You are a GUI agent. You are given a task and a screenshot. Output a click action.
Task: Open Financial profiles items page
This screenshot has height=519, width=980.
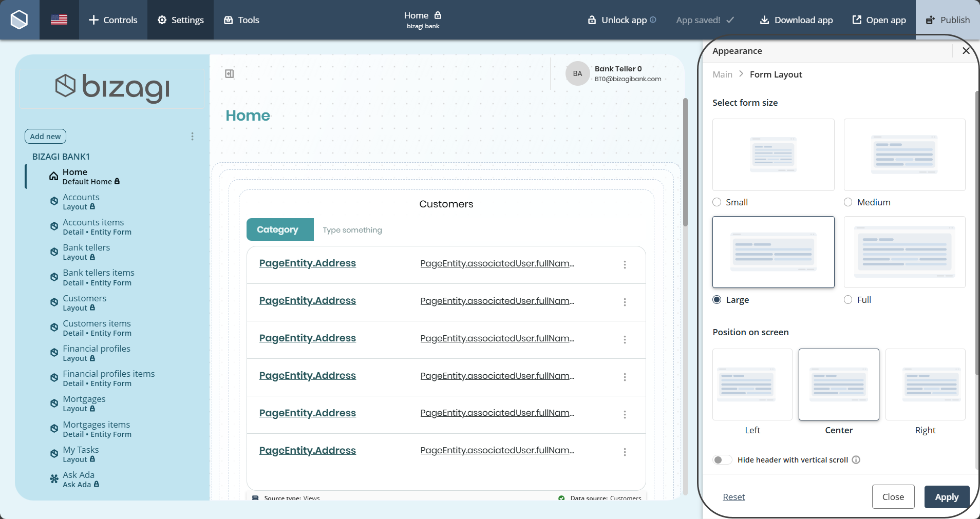click(108, 378)
